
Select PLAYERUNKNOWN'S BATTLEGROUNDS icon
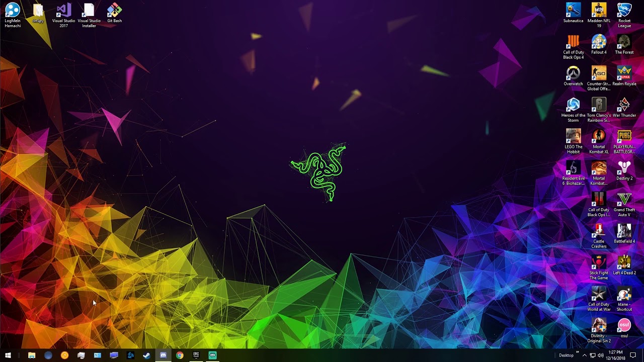coord(624,142)
